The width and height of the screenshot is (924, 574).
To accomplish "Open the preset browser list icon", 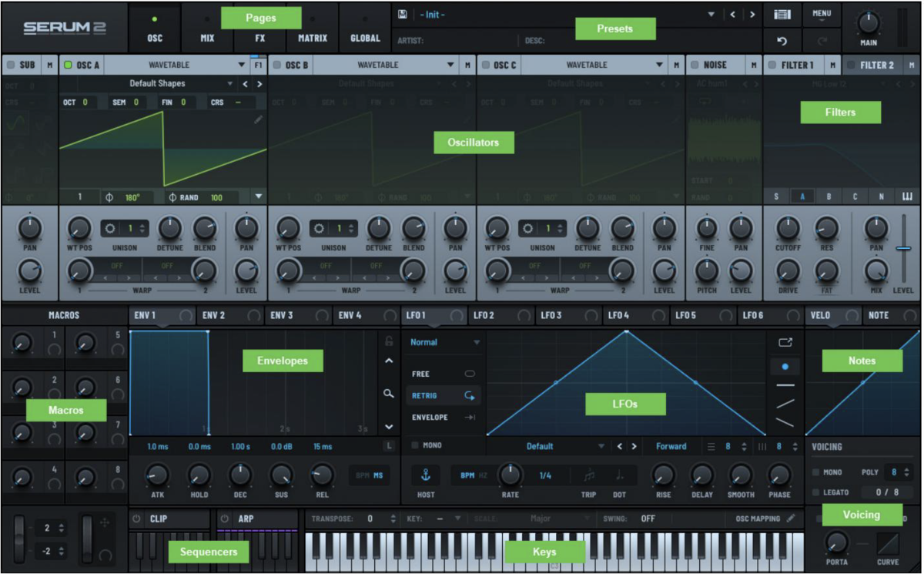I will [782, 15].
